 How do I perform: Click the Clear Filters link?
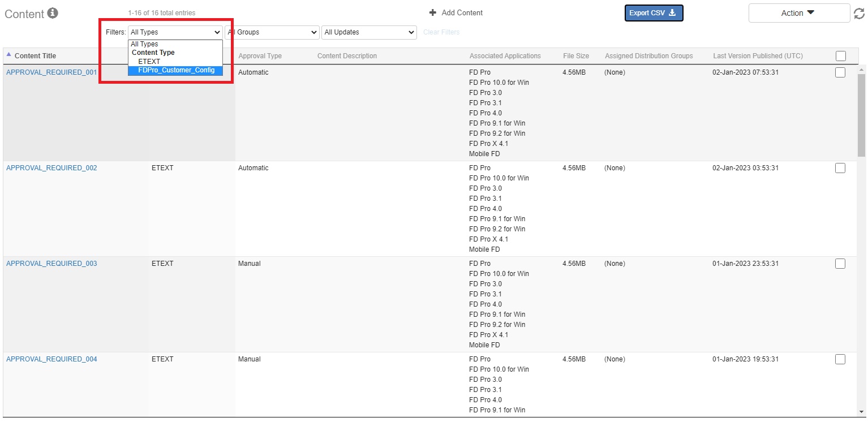pyautogui.click(x=441, y=32)
